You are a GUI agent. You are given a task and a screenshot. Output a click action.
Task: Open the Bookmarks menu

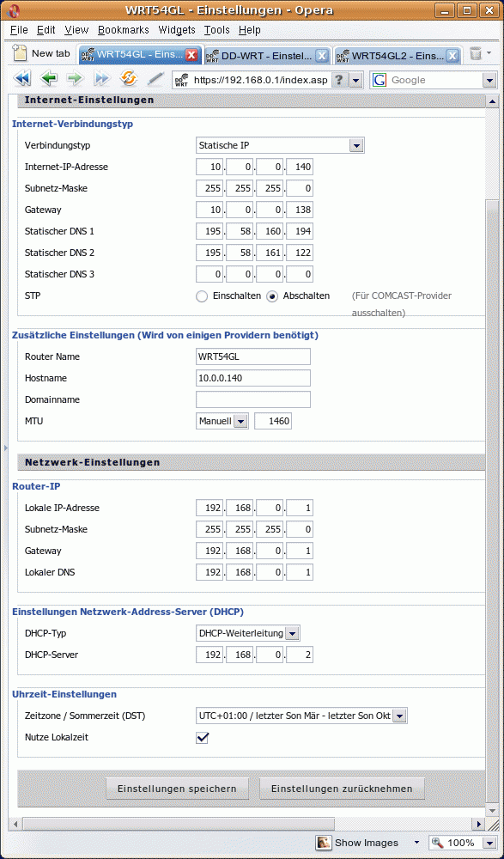pyautogui.click(x=124, y=30)
